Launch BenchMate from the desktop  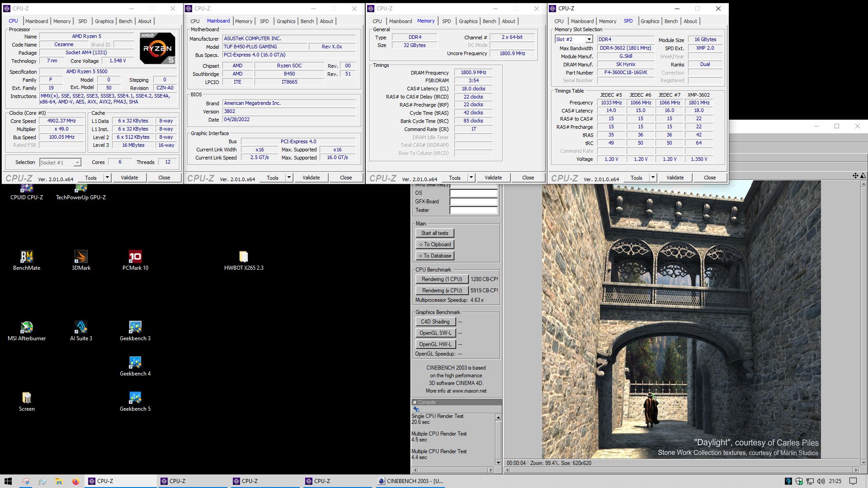coord(27,261)
